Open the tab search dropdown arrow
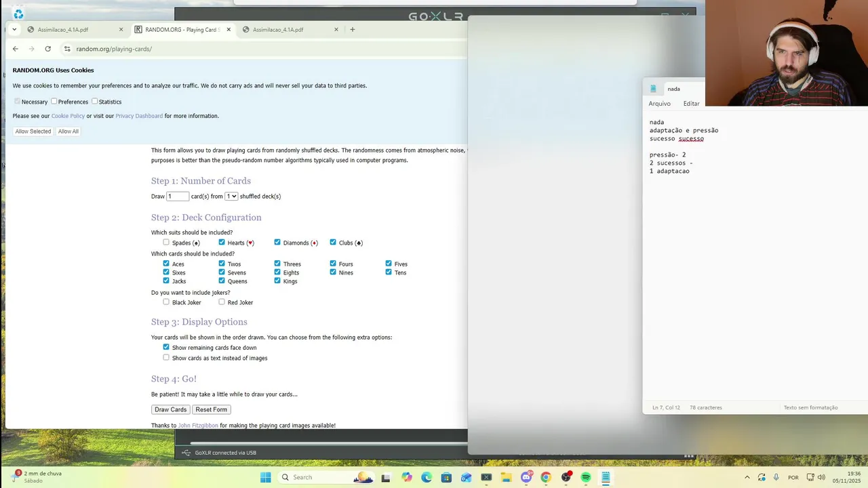The height and width of the screenshot is (488, 868). [x=14, y=29]
